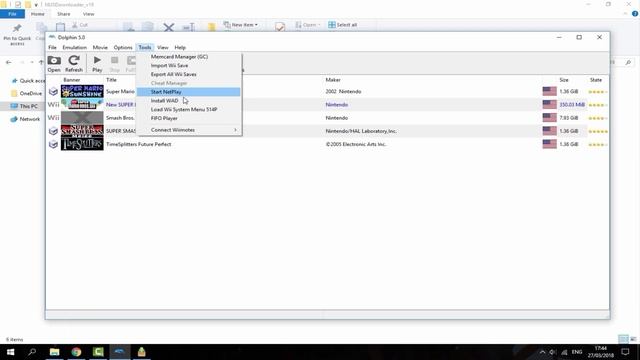Select Super Mario Sunshine banner thumbnail
The image size is (640, 360).
pos(82,91)
